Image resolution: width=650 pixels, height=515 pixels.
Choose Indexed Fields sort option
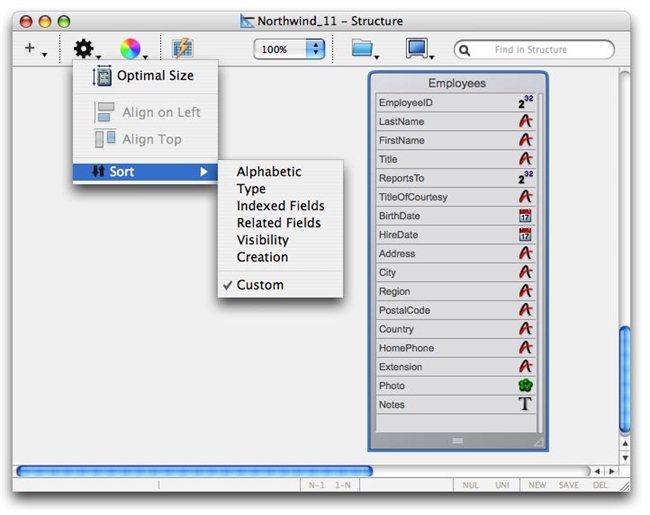(x=280, y=206)
